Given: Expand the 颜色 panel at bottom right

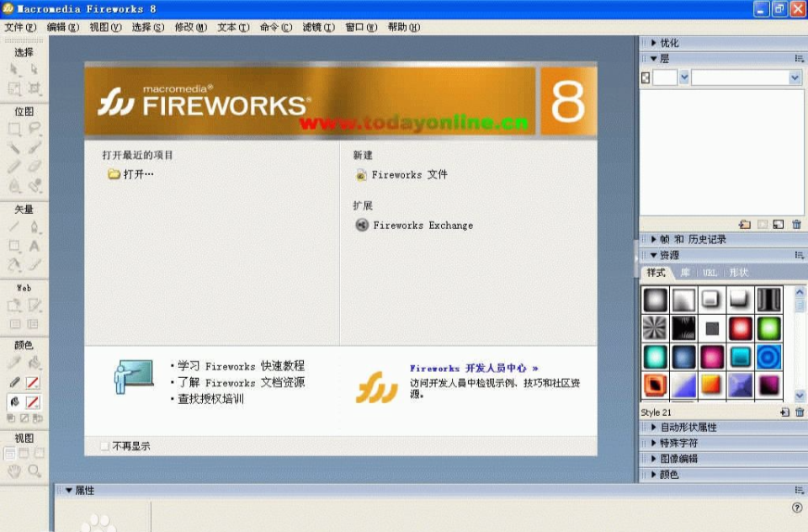Looking at the screenshot, I should 654,474.
